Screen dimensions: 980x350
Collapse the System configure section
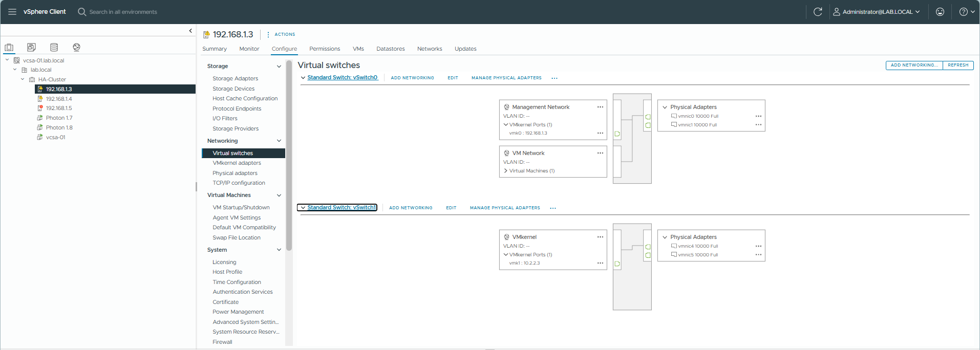[x=279, y=250]
